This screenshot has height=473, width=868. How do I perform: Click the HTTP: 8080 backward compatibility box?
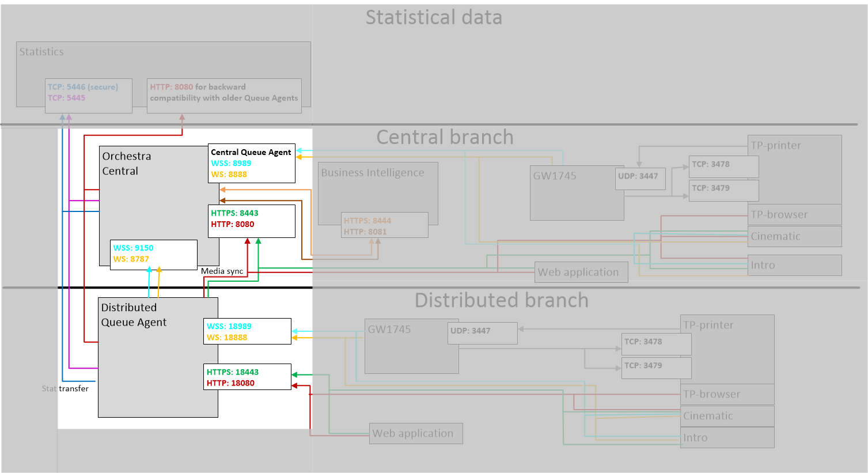[x=224, y=93]
